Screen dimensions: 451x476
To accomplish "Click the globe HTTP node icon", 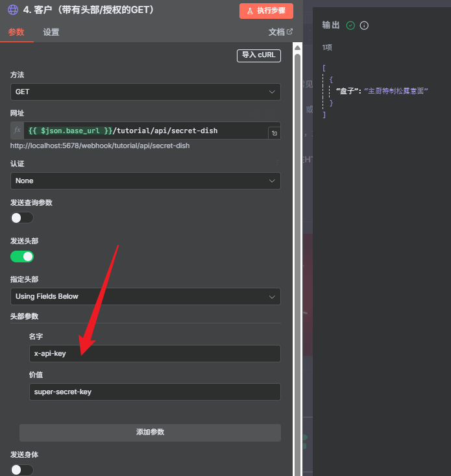I will coord(13,10).
